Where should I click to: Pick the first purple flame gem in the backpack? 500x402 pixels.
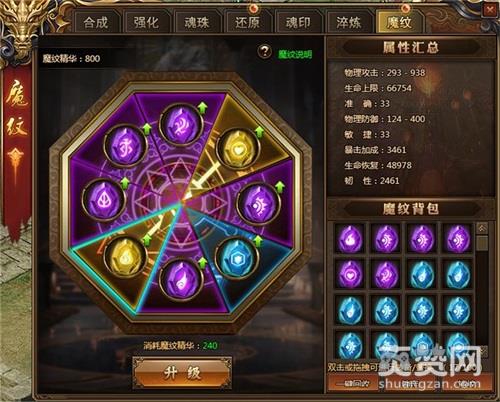click(350, 238)
